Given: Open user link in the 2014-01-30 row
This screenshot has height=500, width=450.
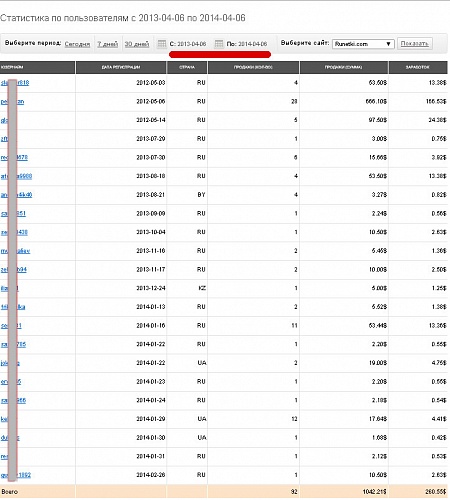Looking at the screenshot, I should tap(10, 437).
